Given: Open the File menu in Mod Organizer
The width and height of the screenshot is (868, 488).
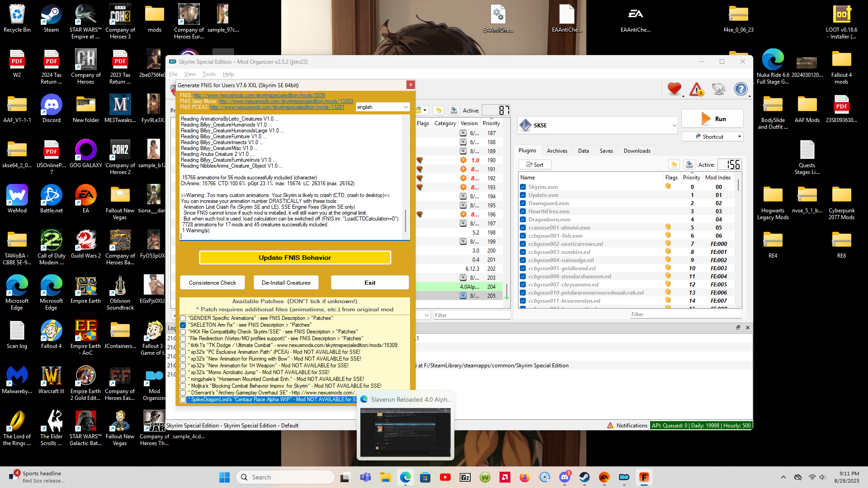Looking at the screenshot, I should (173, 74).
